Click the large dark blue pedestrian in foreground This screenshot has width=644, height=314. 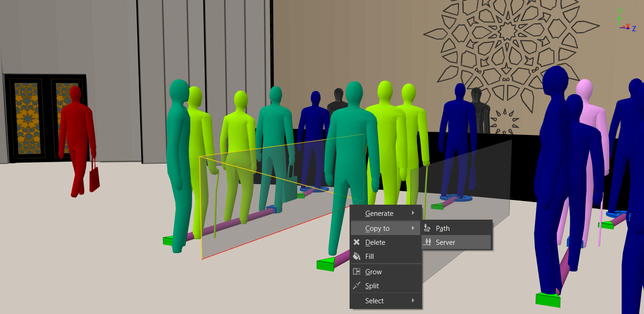click(x=554, y=178)
